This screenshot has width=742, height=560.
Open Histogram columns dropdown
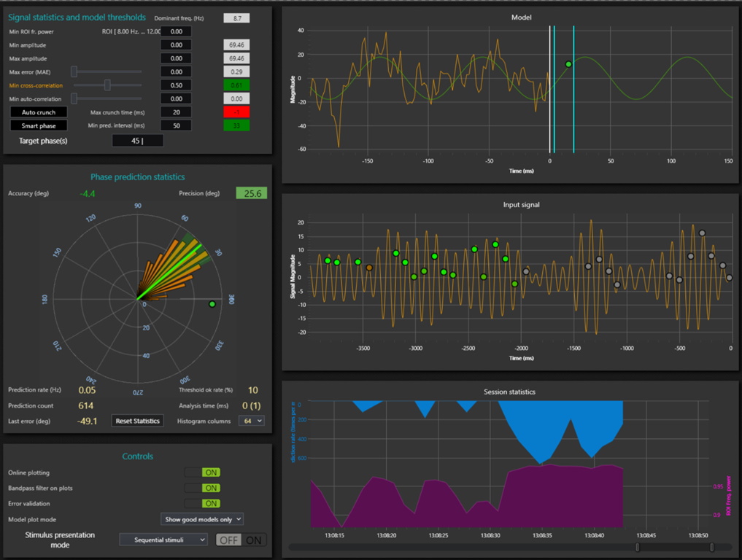pos(251,421)
